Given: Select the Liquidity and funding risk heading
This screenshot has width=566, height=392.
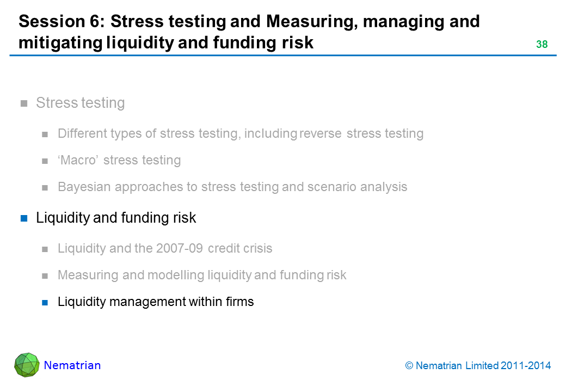Looking at the screenshot, I should click(x=115, y=218).
